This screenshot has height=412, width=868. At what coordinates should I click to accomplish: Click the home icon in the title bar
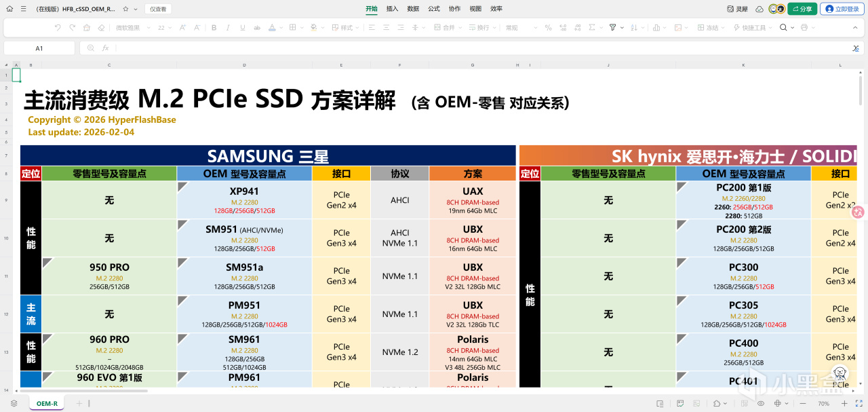(10, 9)
